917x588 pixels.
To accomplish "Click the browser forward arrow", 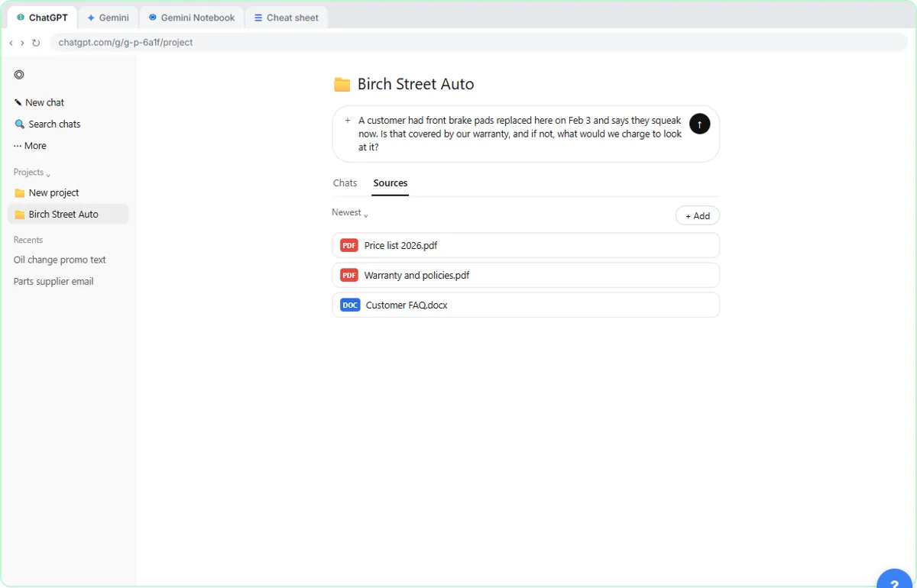I will coord(22,43).
